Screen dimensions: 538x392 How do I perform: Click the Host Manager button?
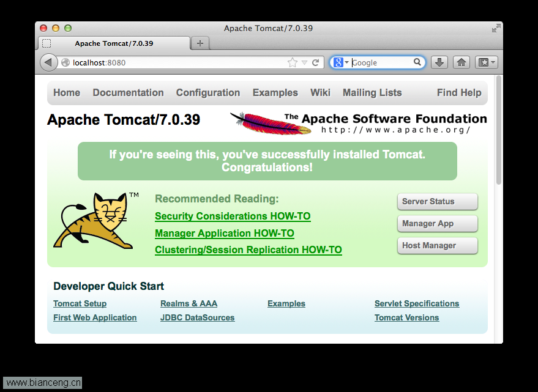coord(438,246)
